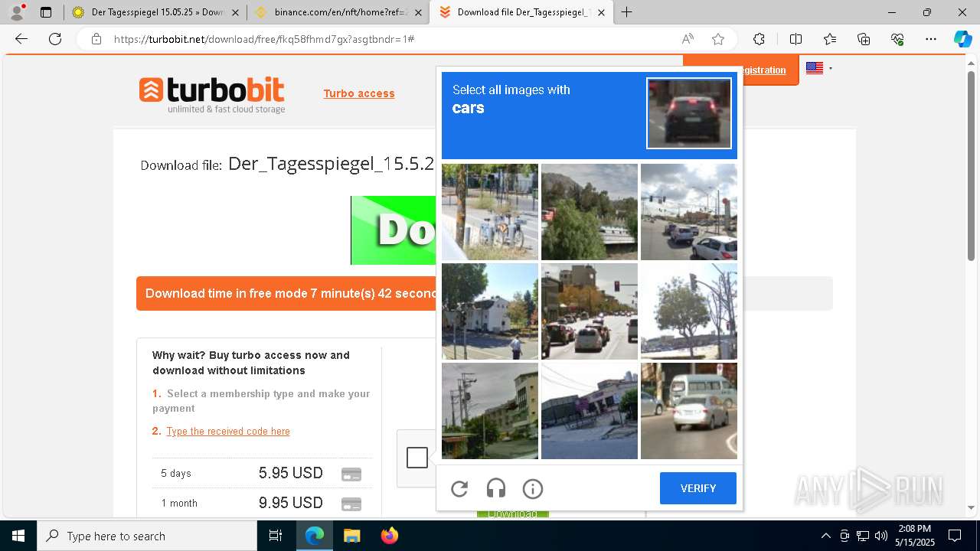Screen dimensions: 980x551
Task: Open captcha help info icon
Action: point(533,488)
